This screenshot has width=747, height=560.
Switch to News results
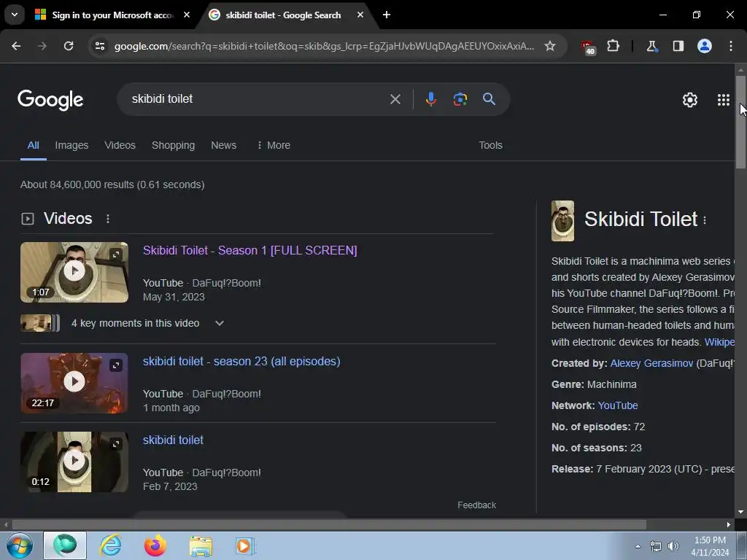pos(223,145)
